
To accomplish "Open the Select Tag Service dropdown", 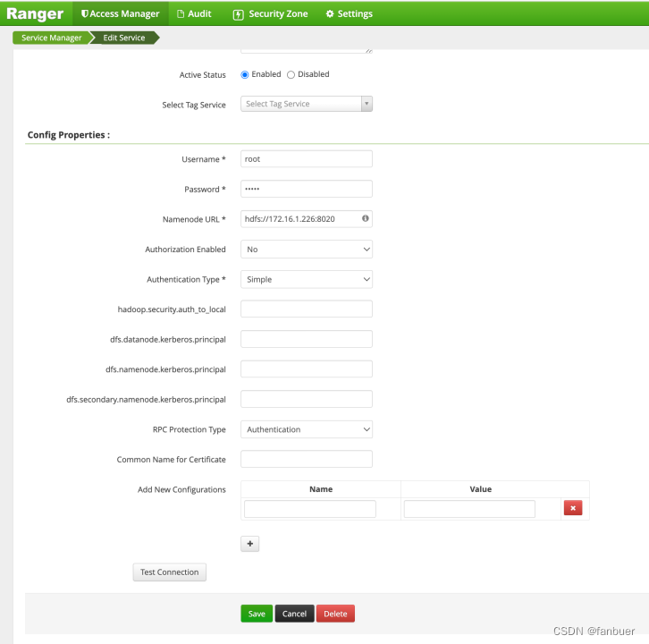I will (307, 104).
